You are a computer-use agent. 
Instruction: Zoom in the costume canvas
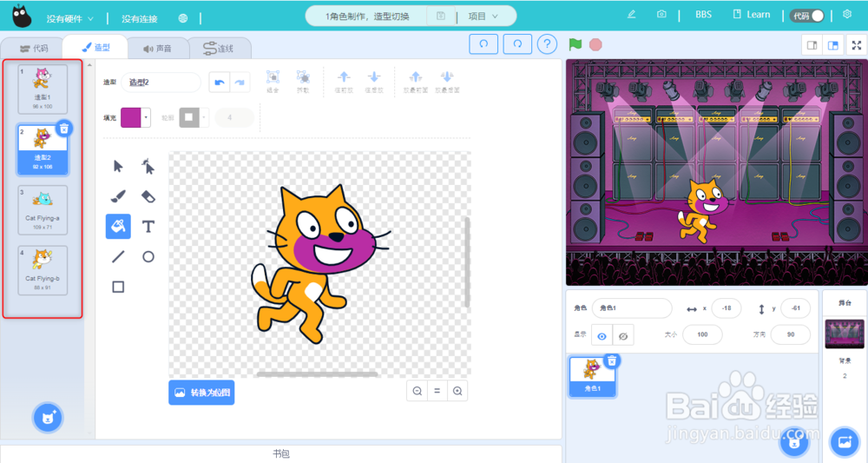457,391
